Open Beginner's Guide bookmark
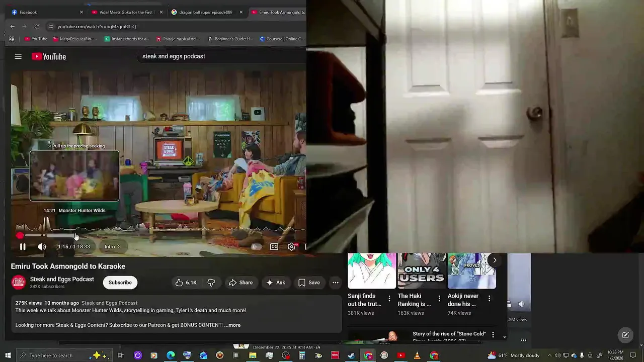The width and height of the screenshot is (644, 362). (230, 39)
